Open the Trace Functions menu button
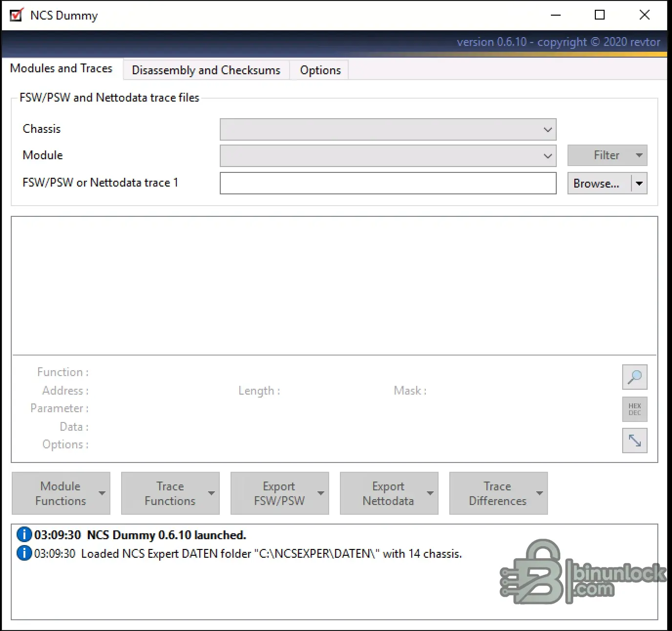Image resolution: width=672 pixels, height=631 pixels. (x=170, y=493)
